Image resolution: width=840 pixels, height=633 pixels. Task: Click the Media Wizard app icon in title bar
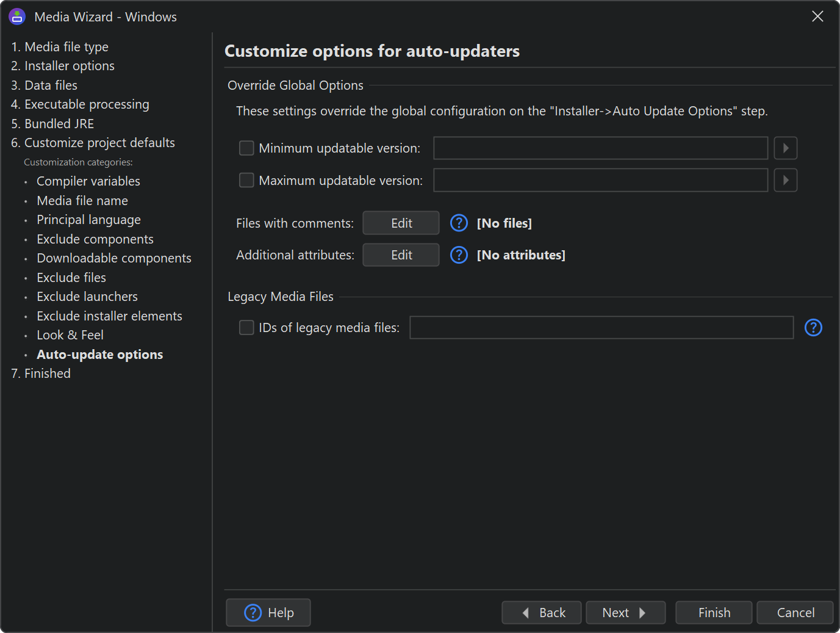(x=17, y=17)
